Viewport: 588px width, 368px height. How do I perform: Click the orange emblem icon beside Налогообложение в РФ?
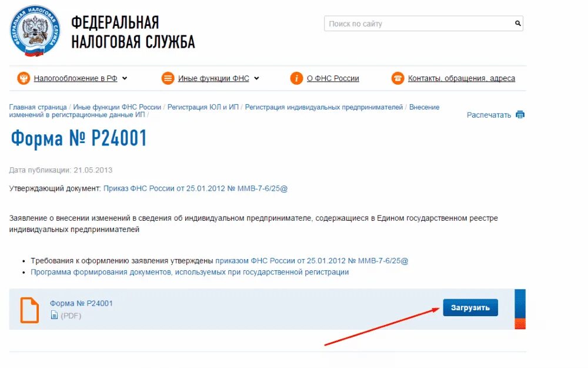[24, 78]
